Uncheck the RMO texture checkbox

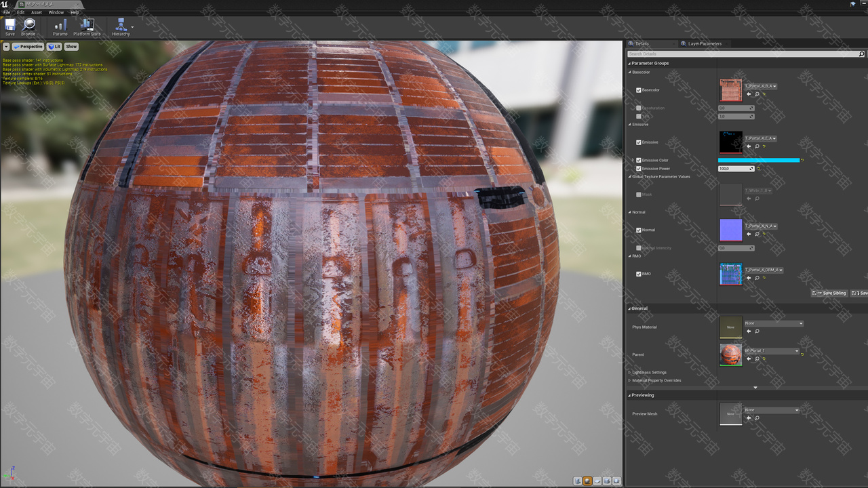[639, 274]
